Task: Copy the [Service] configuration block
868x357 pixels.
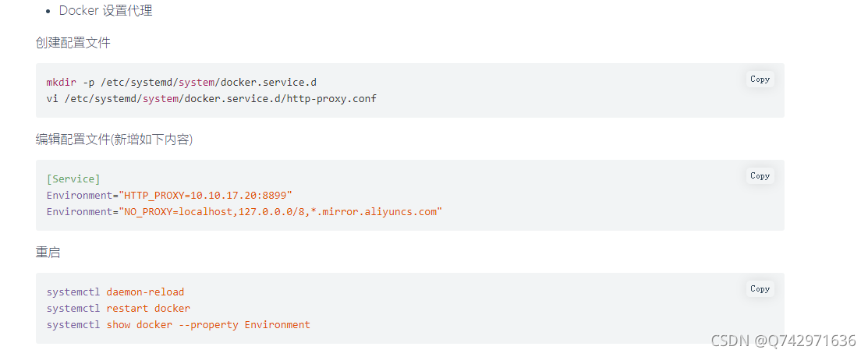Action: pos(760,176)
